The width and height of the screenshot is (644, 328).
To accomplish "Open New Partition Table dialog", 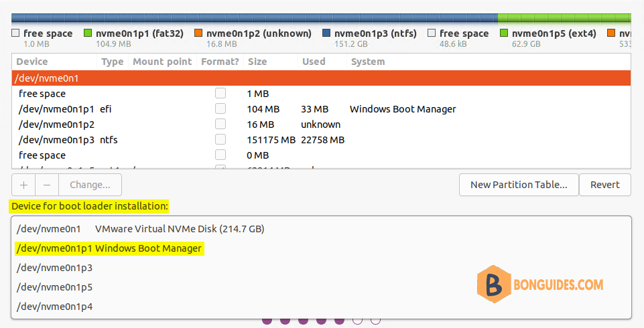I will tap(519, 185).
